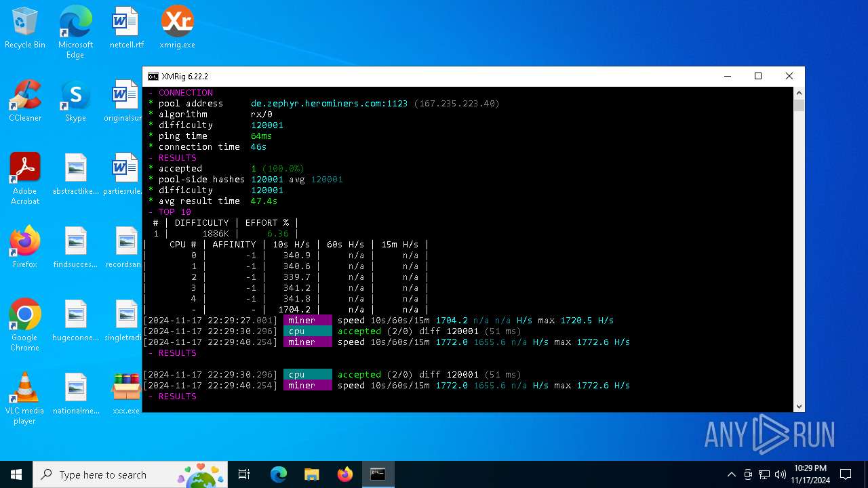
Task: Close the XMRig 6.22.2 window
Action: point(789,77)
